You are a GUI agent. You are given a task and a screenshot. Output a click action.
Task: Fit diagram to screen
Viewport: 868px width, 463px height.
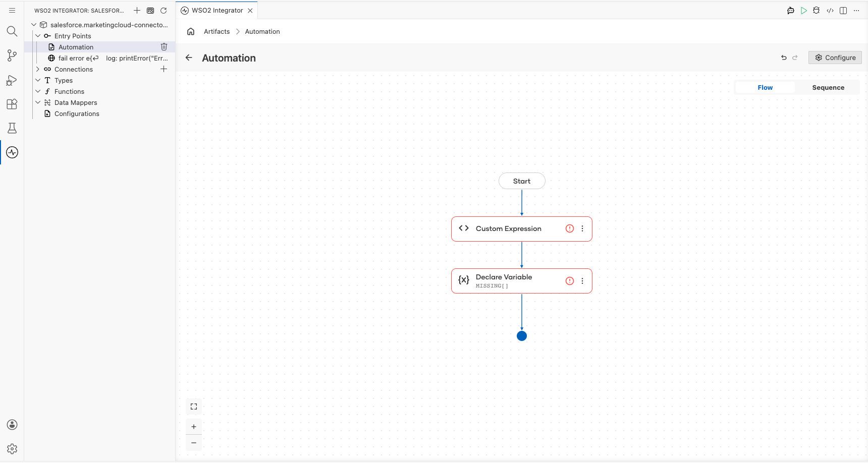[x=194, y=407]
